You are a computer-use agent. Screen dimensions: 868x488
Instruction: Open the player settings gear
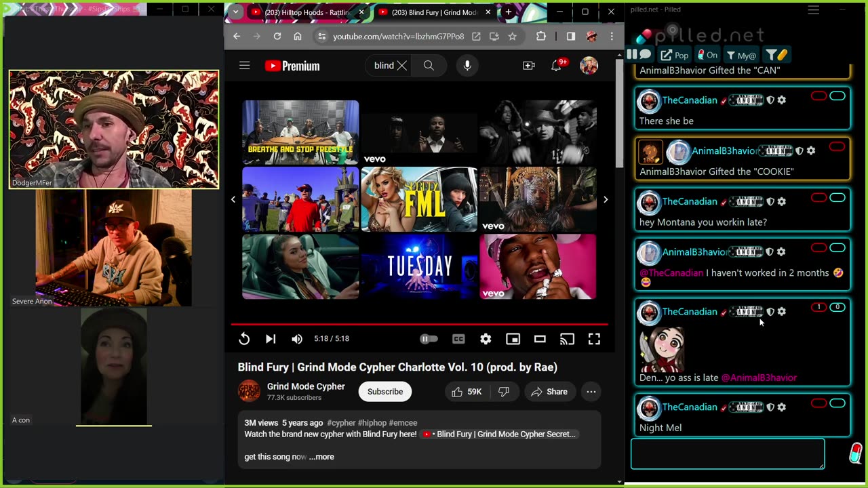486,339
